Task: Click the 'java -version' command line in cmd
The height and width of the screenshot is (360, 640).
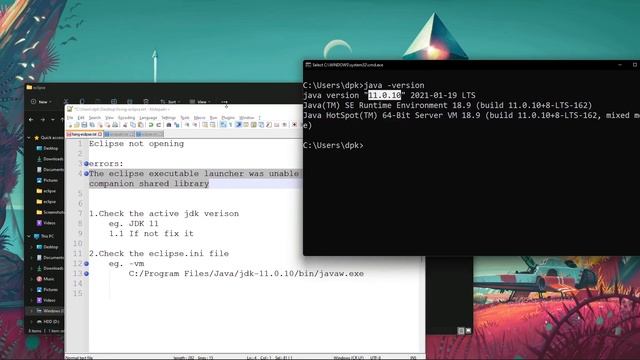Action: pos(364,85)
